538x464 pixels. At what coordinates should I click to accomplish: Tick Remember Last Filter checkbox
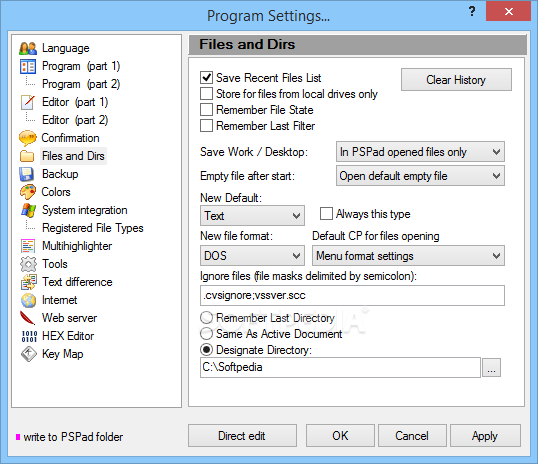(207, 126)
